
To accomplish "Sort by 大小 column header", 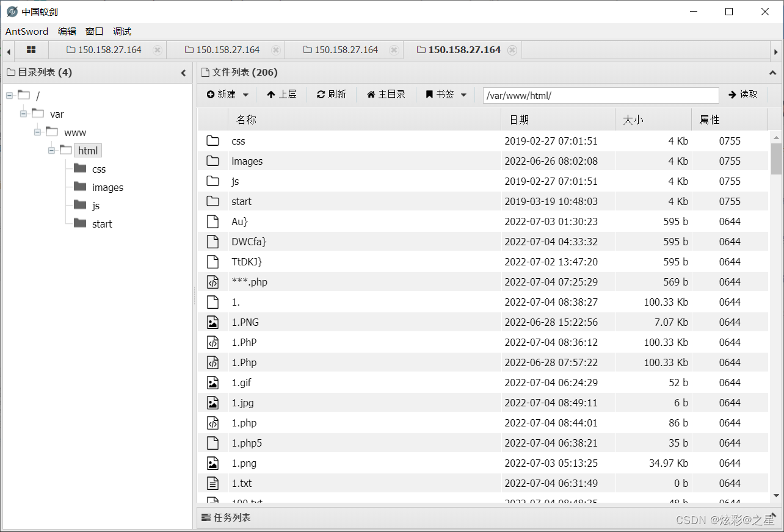I will coord(653,120).
